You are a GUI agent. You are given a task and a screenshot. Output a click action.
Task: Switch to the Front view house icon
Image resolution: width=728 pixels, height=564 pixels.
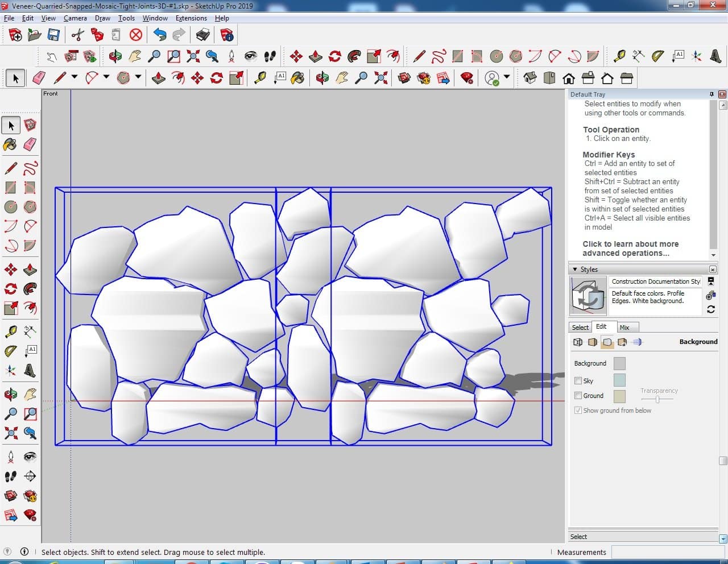[568, 78]
